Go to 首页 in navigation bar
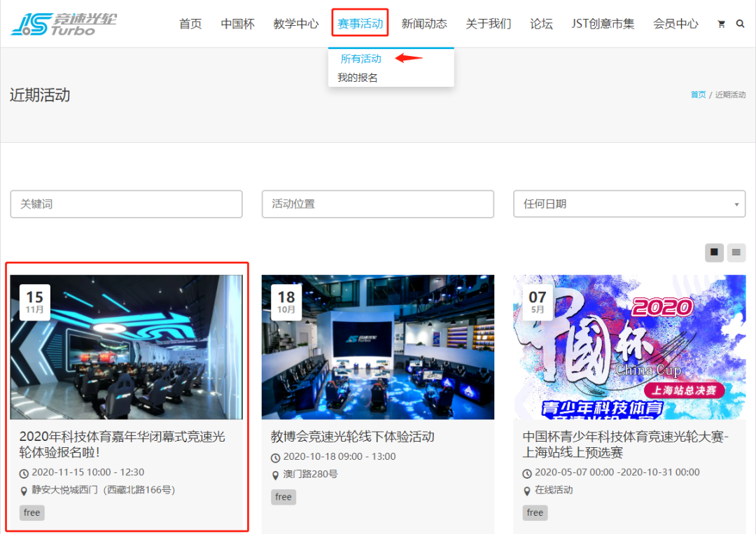Image resolution: width=756 pixels, height=534 pixels. coord(190,24)
